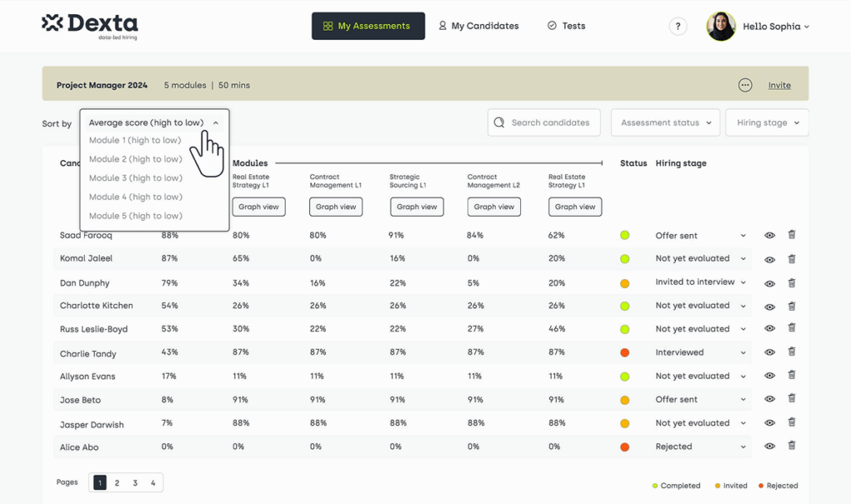The width and height of the screenshot is (851, 504).
Task: Open hiring stage dropdown for Charlotte Kitchen
Action: click(743, 306)
